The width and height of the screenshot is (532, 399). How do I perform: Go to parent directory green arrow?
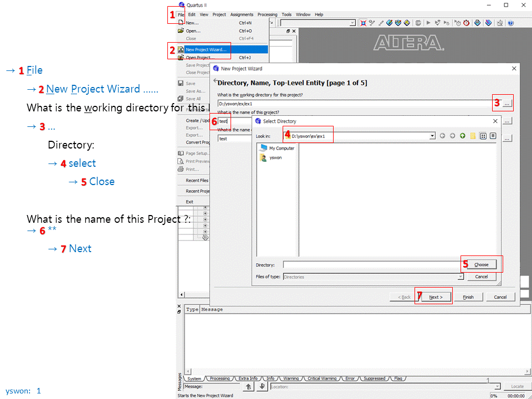462,136
